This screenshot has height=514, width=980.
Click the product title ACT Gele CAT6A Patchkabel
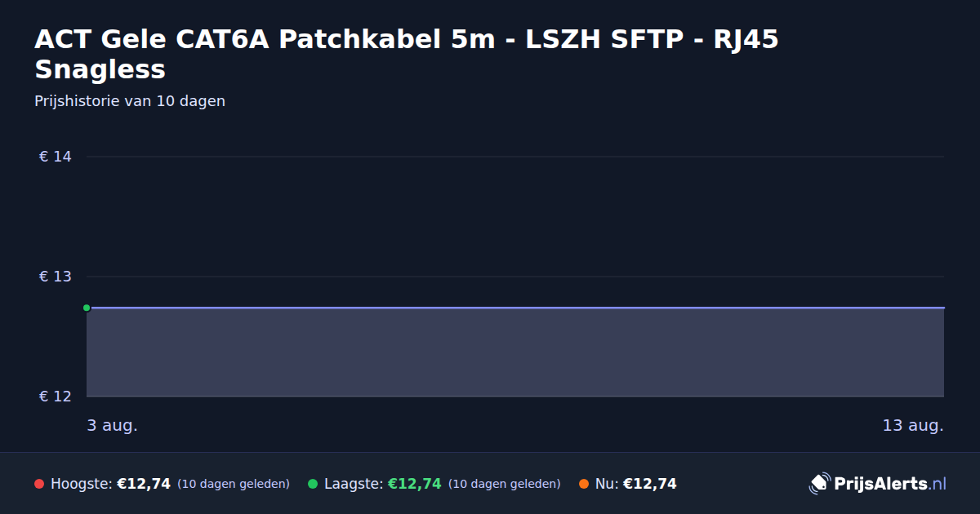coord(407,54)
